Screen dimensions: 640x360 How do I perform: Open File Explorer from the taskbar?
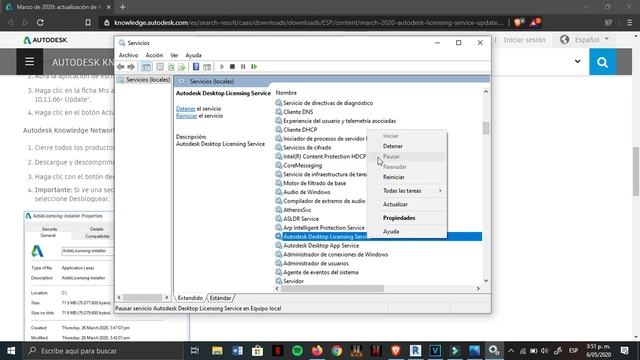(217, 351)
